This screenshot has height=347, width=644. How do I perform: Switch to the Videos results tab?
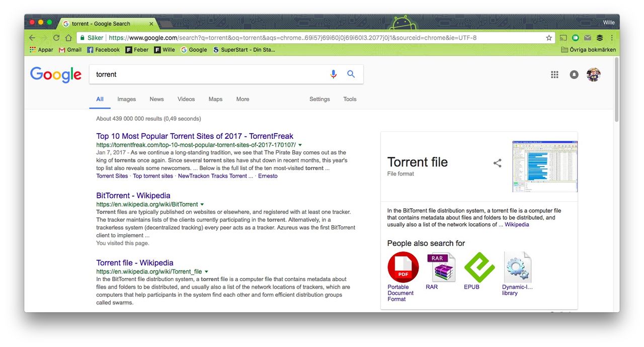[x=186, y=99]
